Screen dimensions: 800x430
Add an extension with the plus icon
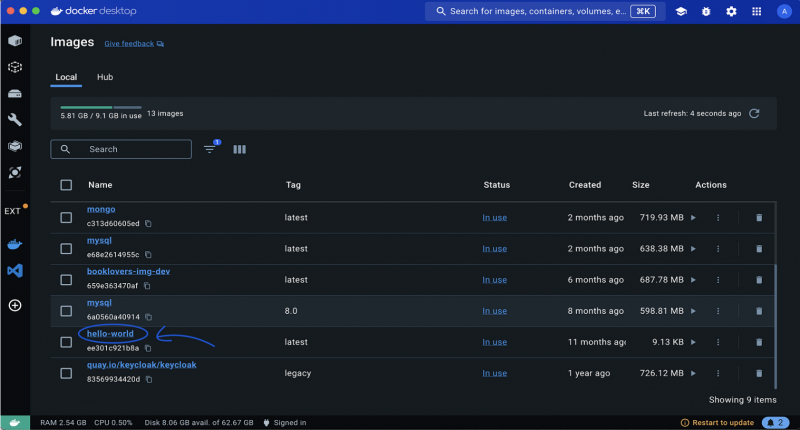coord(15,305)
